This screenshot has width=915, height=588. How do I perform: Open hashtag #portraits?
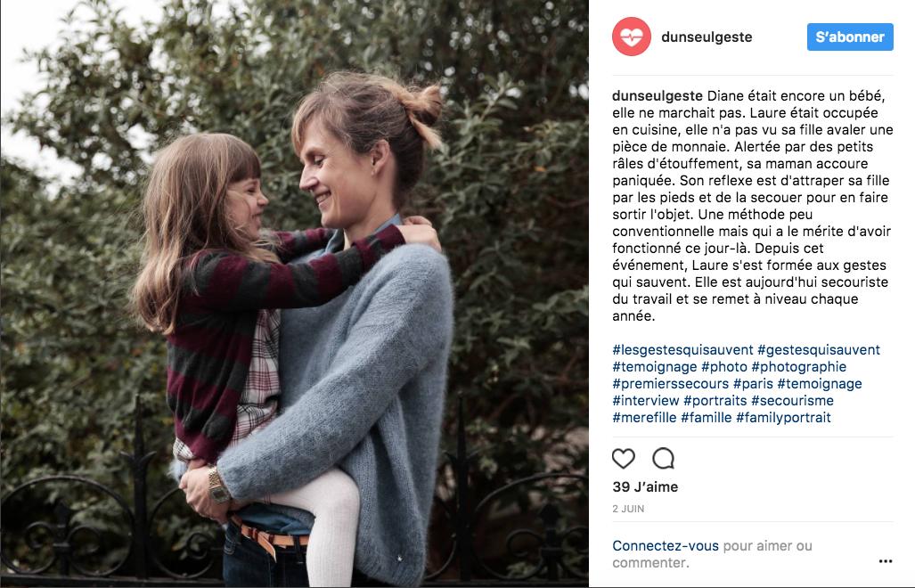(715, 401)
